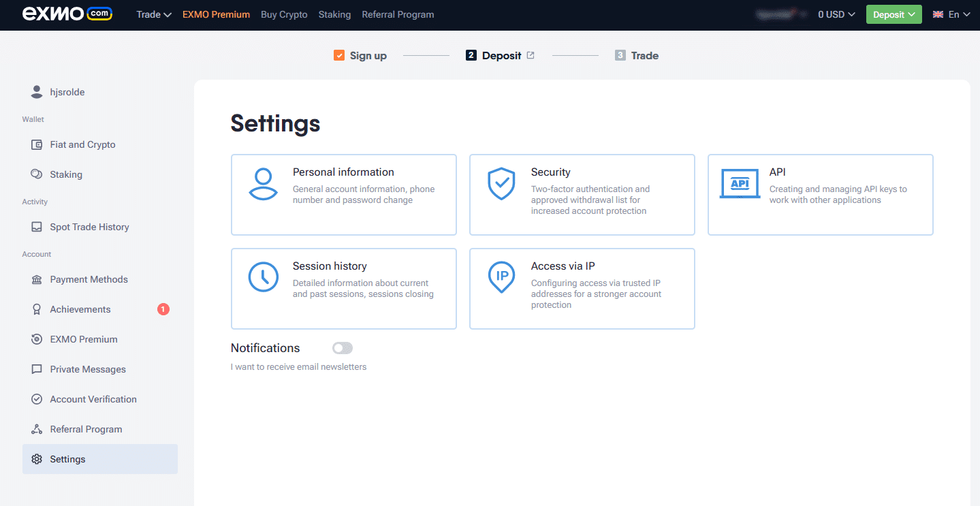Open the Access via IP card title
The width and height of the screenshot is (980, 506).
tap(563, 266)
